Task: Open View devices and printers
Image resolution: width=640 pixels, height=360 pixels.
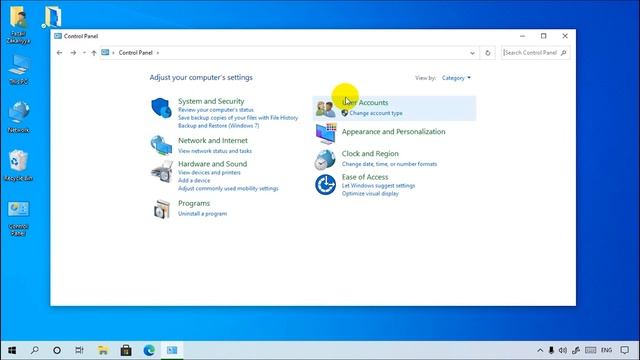Action: [x=209, y=173]
